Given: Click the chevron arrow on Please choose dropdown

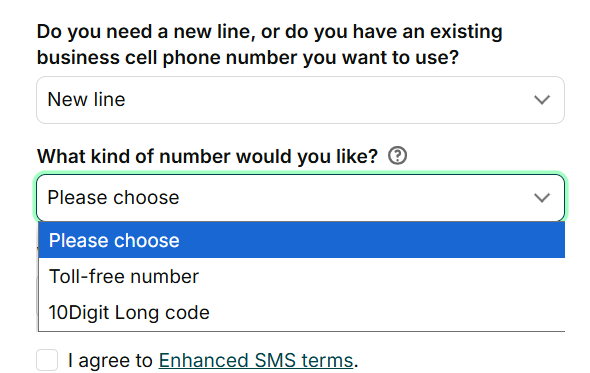Looking at the screenshot, I should pos(542,198).
